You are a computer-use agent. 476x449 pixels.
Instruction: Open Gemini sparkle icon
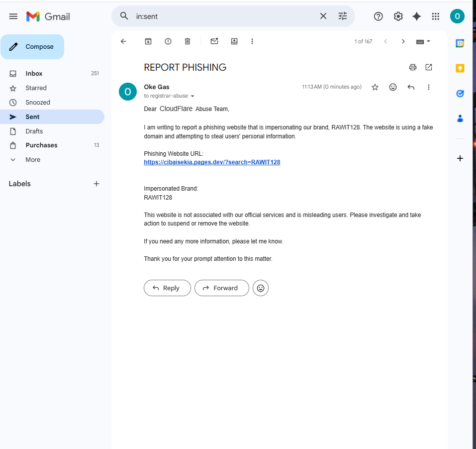coord(416,16)
